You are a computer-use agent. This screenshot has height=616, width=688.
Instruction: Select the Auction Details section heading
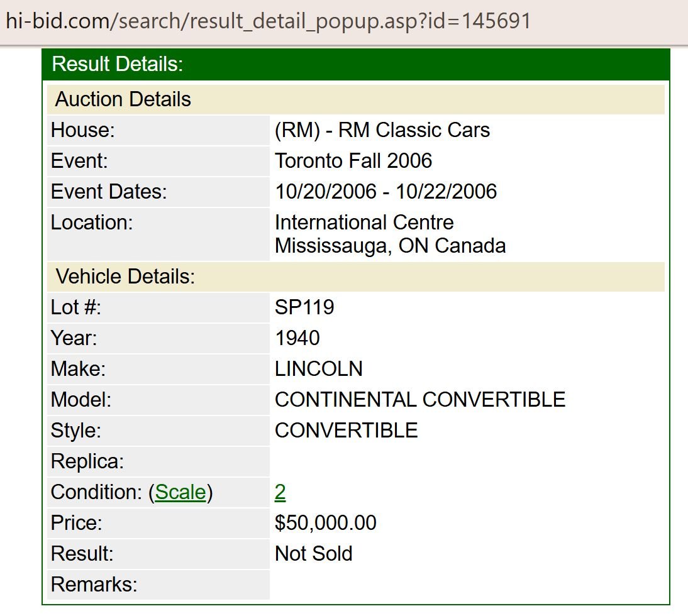tap(123, 99)
